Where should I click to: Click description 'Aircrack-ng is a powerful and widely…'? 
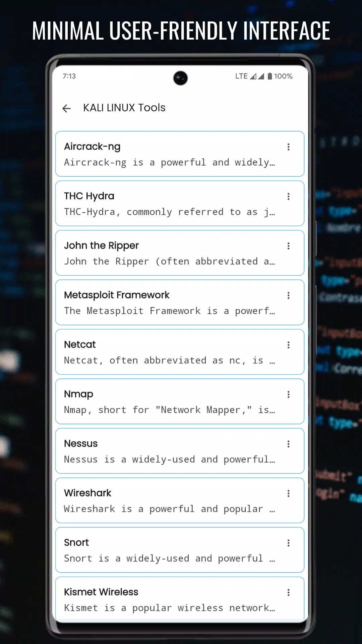click(x=170, y=162)
